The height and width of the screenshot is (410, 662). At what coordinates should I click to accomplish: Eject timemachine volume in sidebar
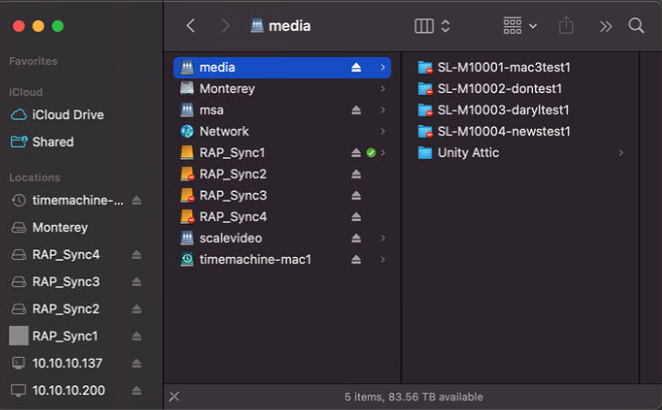coord(136,200)
